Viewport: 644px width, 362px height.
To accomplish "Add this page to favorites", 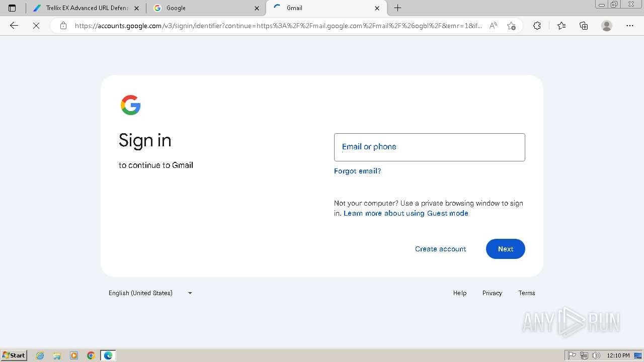I will coord(511,26).
